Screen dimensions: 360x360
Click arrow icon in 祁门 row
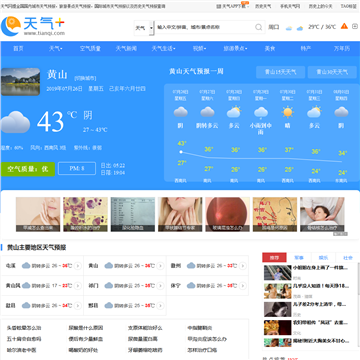[x=160, y=286]
